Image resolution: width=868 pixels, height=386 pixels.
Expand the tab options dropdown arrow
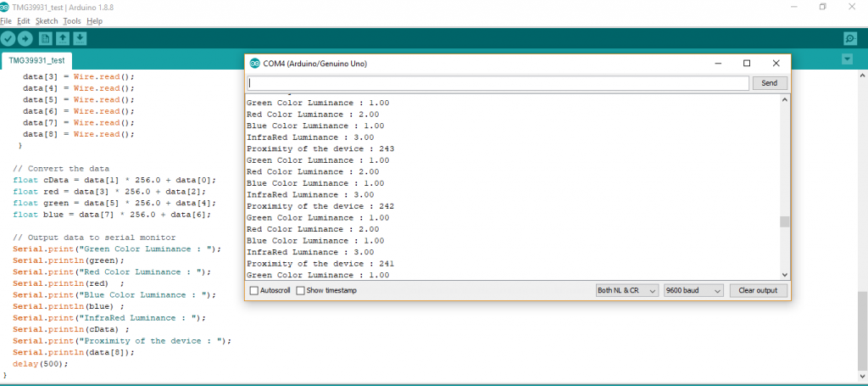pos(848,59)
